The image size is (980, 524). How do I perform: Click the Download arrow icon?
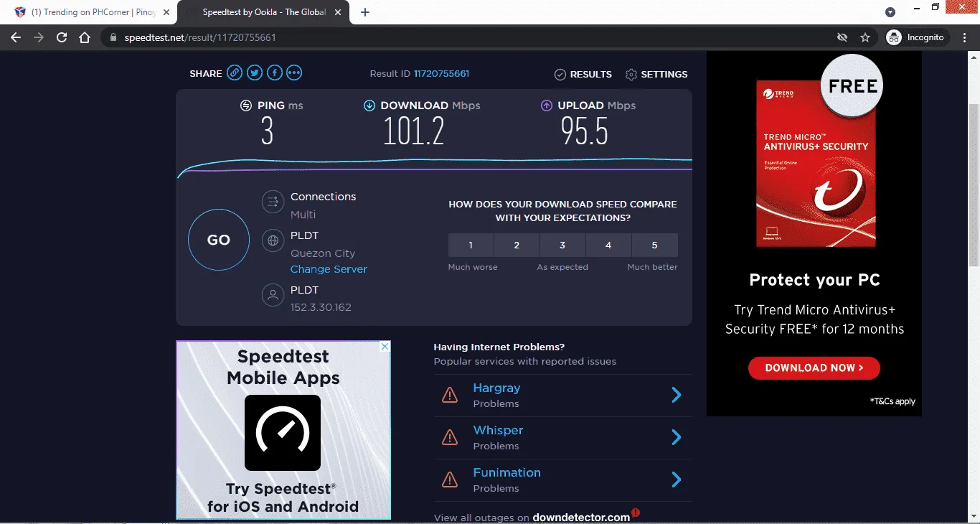pos(369,106)
